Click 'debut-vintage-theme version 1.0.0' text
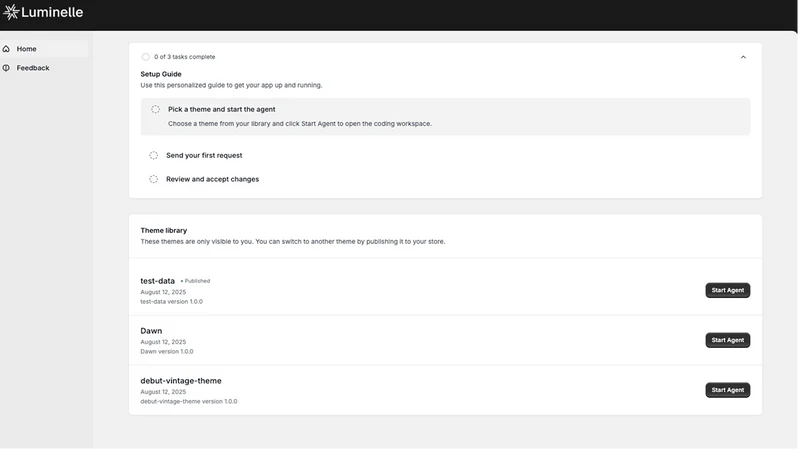The width and height of the screenshot is (800, 450). point(189,402)
